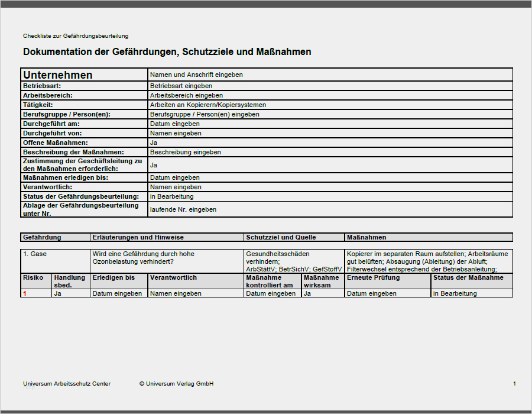Click the 'Namen und Anschrift eingeben' field
The width and height of the screenshot is (532, 414).
click(330, 75)
